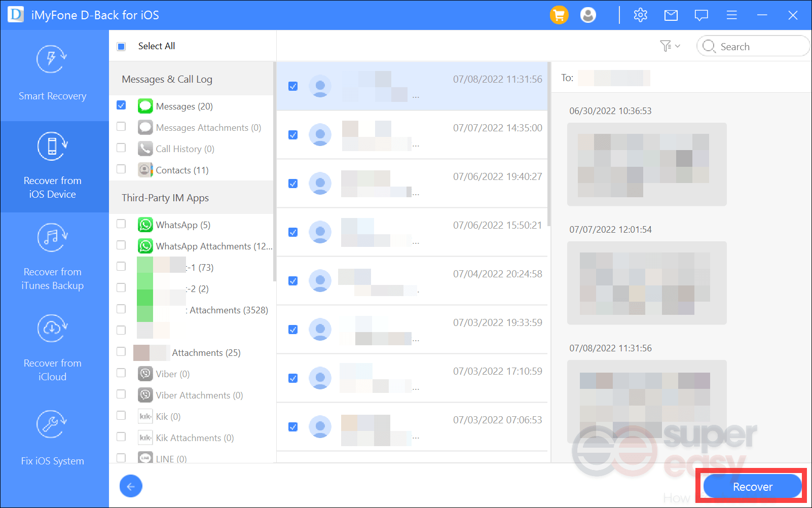Enable the Call History checkbox
This screenshot has height=508, width=812.
[x=121, y=148]
